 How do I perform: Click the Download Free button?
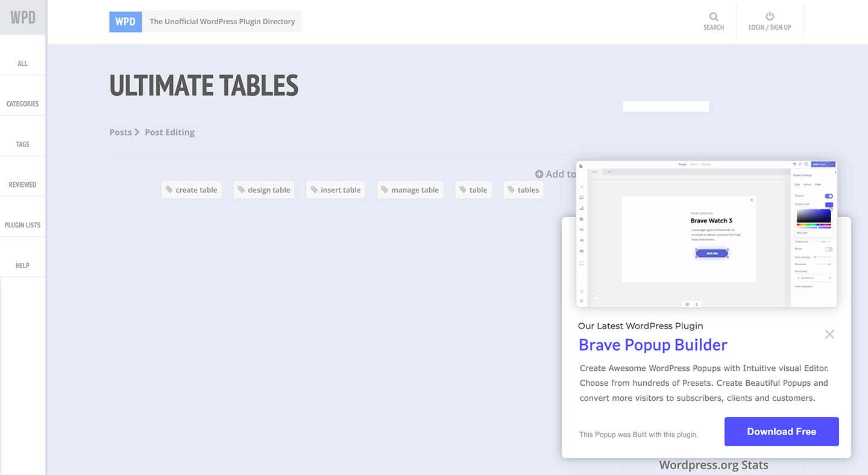coord(781,432)
